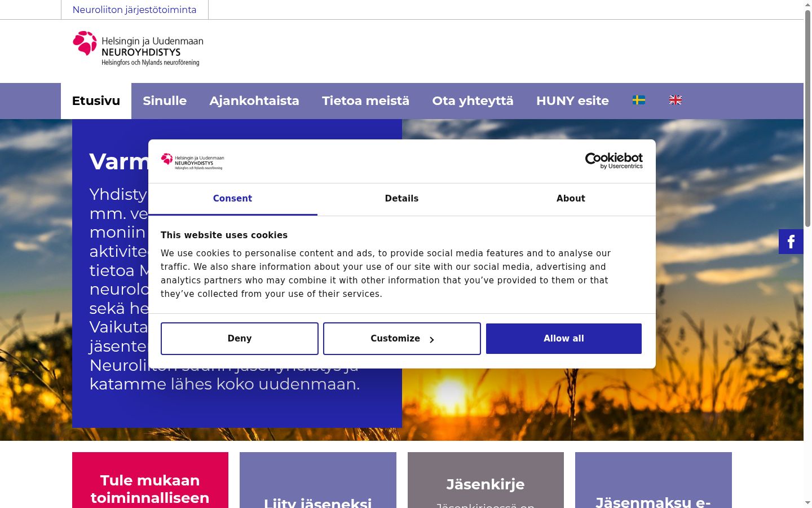This screenshot has width=812, height=508.
Task: Open Customize cookie settings
Action: [402, 339]
